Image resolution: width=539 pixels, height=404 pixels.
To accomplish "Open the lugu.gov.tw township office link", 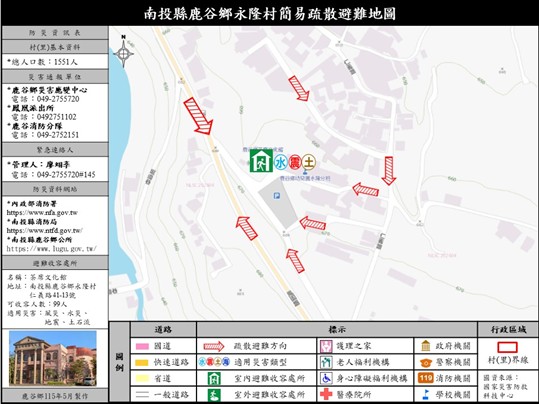I will (x=52, y=248).
